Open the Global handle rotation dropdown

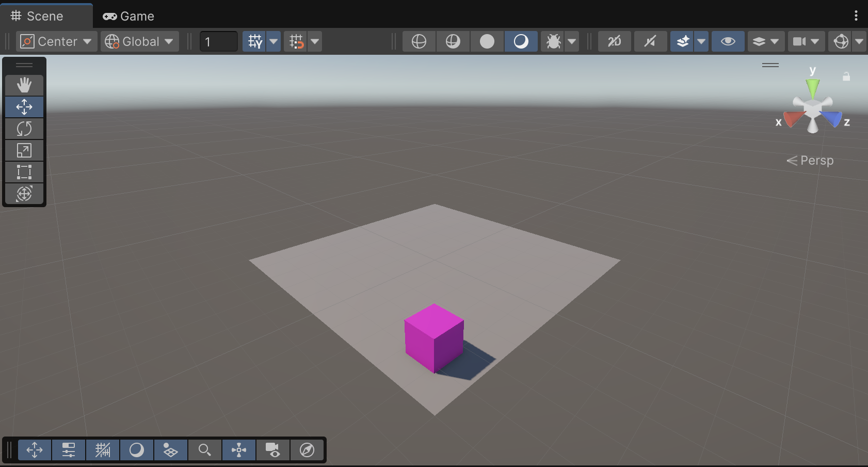(x=140, y=41)
